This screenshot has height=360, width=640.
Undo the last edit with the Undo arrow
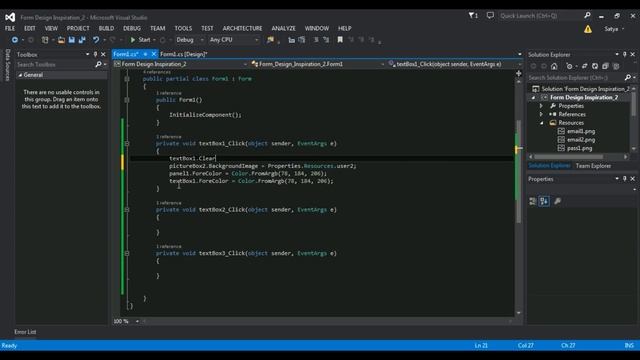click(x=96, y=40)
